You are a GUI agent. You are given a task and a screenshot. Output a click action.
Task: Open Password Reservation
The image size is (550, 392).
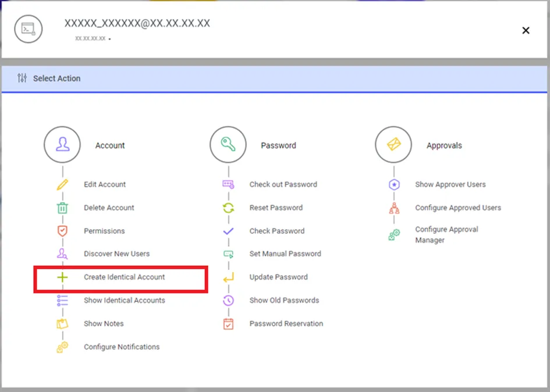tap(286, 323)
